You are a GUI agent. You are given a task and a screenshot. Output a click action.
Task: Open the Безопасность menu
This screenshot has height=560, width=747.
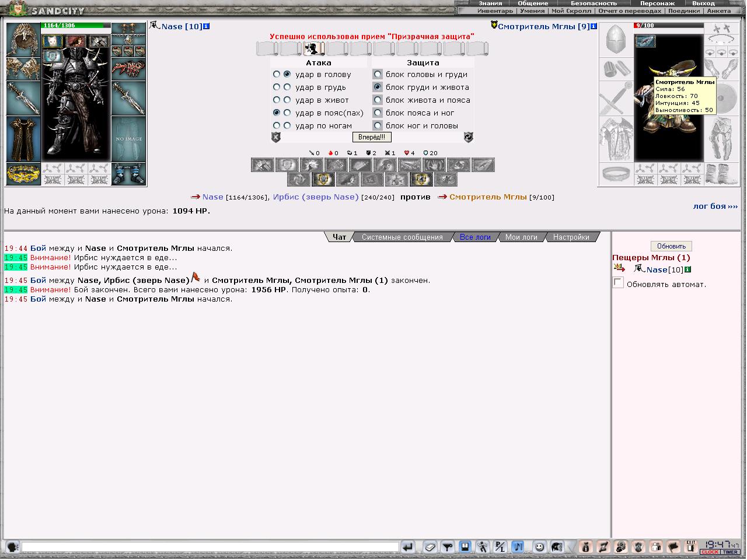[594, 3]
